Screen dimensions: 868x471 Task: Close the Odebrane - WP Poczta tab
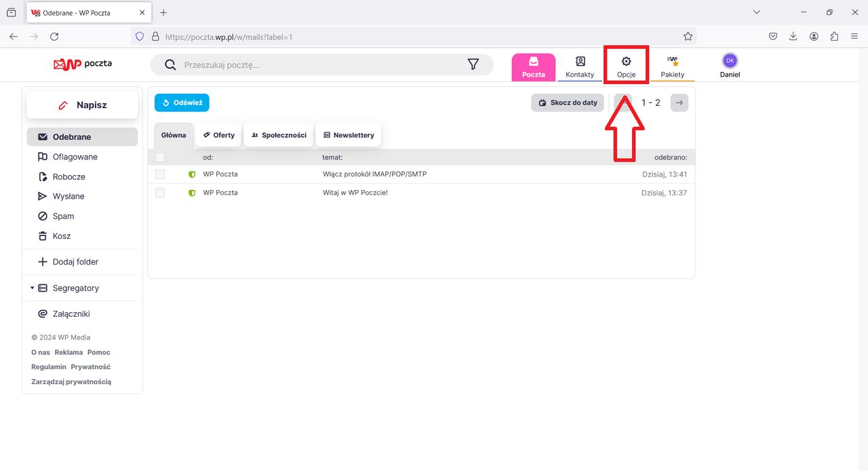click(x=141, y=12)
